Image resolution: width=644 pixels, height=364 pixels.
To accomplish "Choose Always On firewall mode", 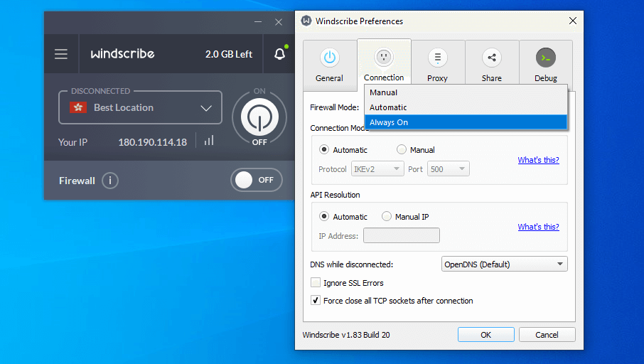I will click(466, 122).
